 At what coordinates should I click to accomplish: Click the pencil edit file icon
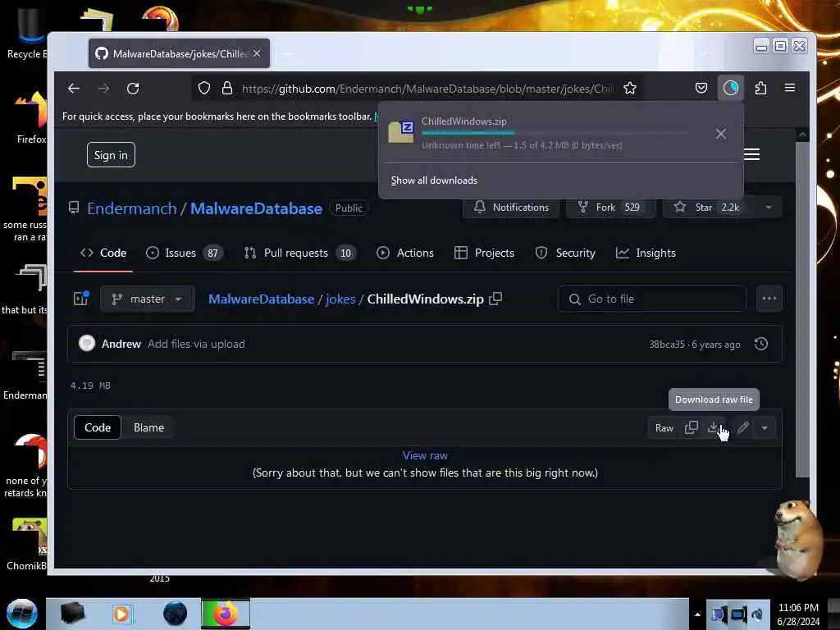click(743, 427)
